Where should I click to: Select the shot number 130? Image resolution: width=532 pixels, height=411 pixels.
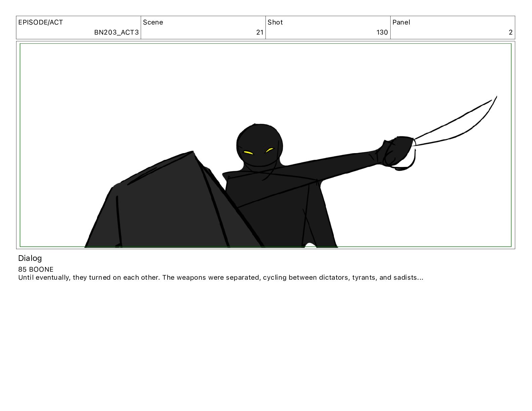382,32
